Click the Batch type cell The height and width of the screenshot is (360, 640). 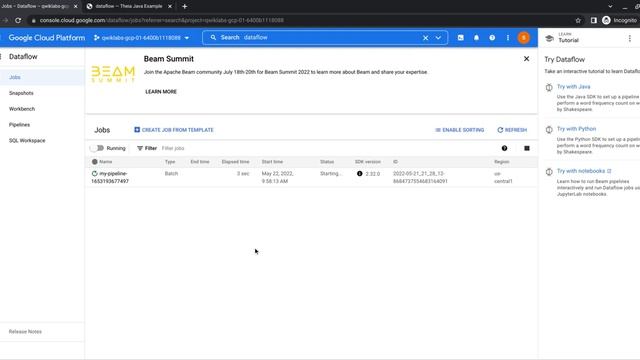(171, 173)
